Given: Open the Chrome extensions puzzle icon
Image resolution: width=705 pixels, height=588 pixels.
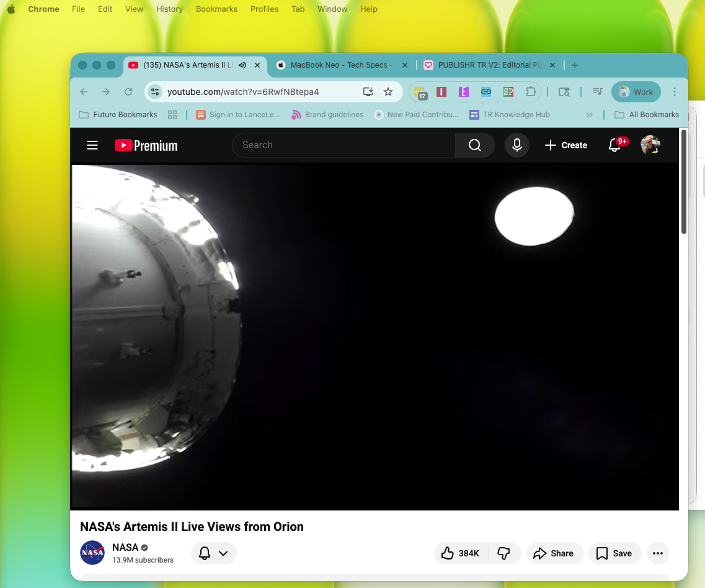Looking at the screenshot, I should click(531, 91).
